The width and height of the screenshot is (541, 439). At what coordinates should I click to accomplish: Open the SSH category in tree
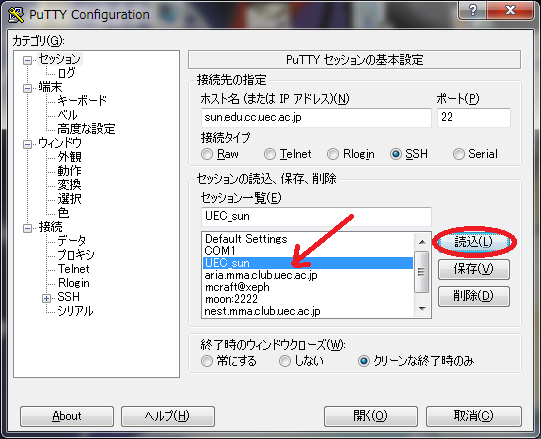pyautogui.click(x=68, y=297)
